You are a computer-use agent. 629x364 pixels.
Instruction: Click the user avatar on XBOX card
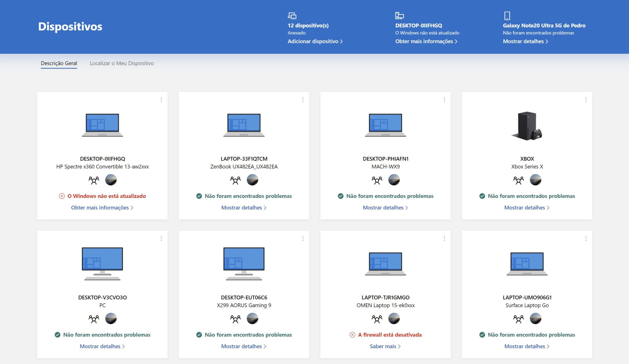535,180
